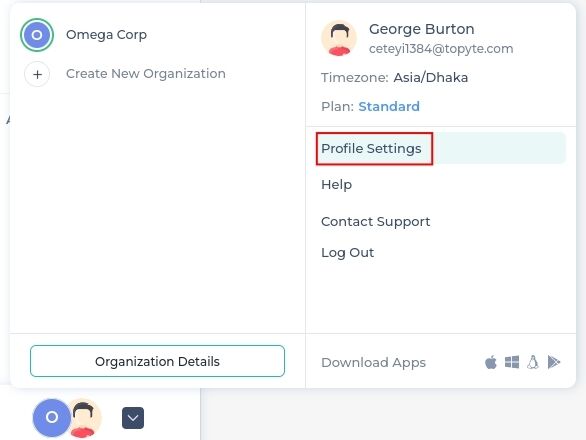This screenshot has width=586, height=440.
Task: Click the Apple macOS download icon
Action: (x=491, y=362)
